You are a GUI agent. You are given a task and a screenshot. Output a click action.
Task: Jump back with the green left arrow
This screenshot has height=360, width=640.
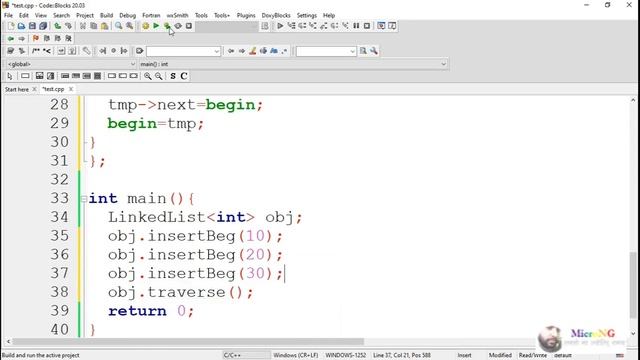click(x=11, y=38)
